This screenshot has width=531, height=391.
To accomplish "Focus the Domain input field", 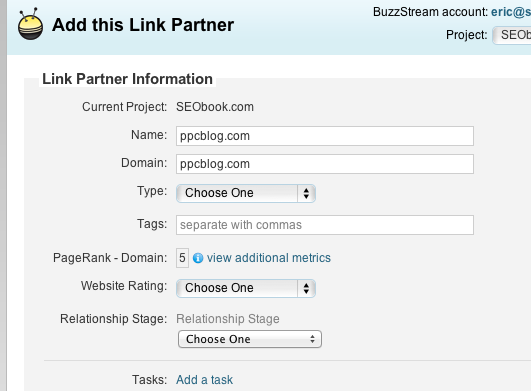I will click(x=325, y=164).
